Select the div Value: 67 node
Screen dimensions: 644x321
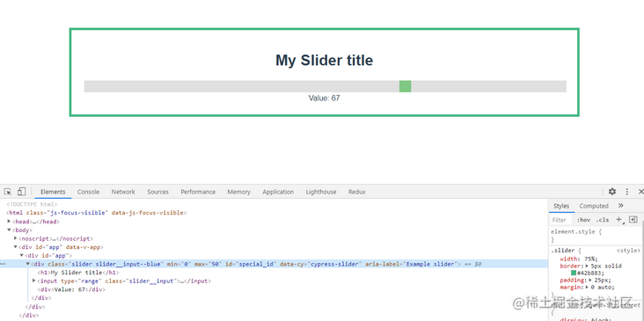(71, 289)
